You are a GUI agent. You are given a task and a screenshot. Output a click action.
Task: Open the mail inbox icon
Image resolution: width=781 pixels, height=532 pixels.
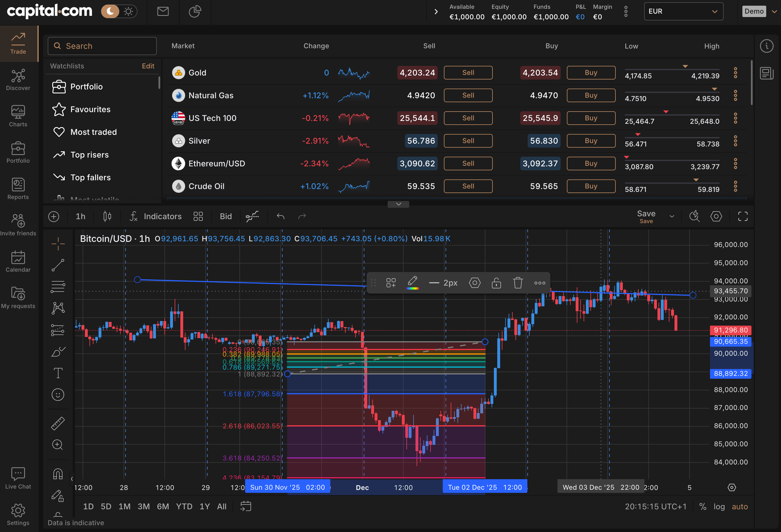[163, 12]
